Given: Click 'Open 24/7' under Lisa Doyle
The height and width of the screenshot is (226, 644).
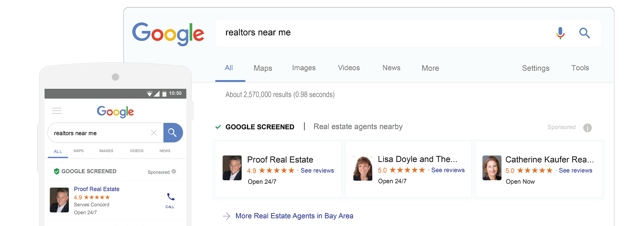Looking at the screenshot, I should click(392, 181).
